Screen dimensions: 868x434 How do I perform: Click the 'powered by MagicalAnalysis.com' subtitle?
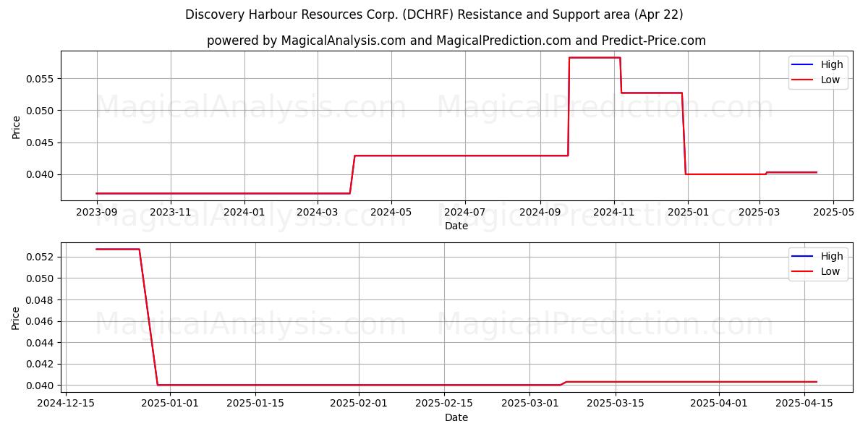[456, 41]
